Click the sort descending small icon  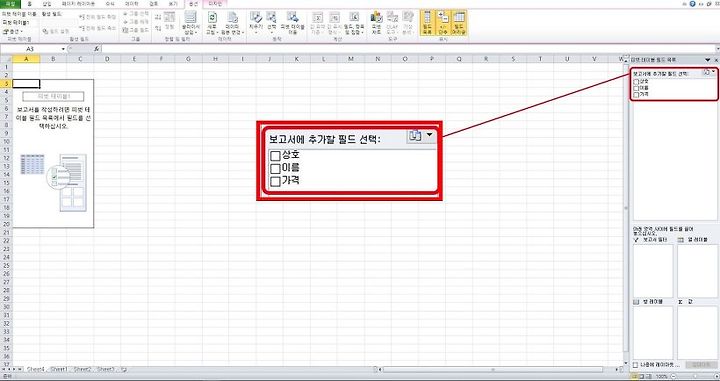pos(158,28)
